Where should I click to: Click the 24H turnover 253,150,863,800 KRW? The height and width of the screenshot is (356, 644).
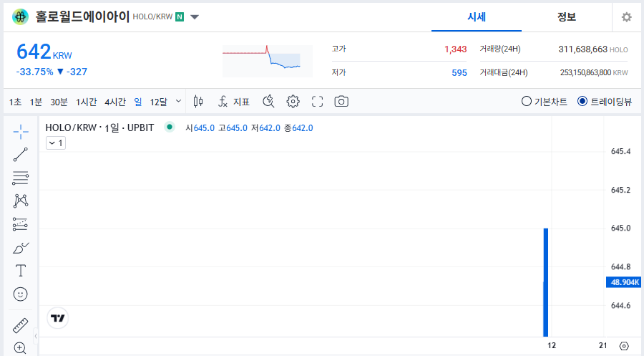(x=594, y=73)
